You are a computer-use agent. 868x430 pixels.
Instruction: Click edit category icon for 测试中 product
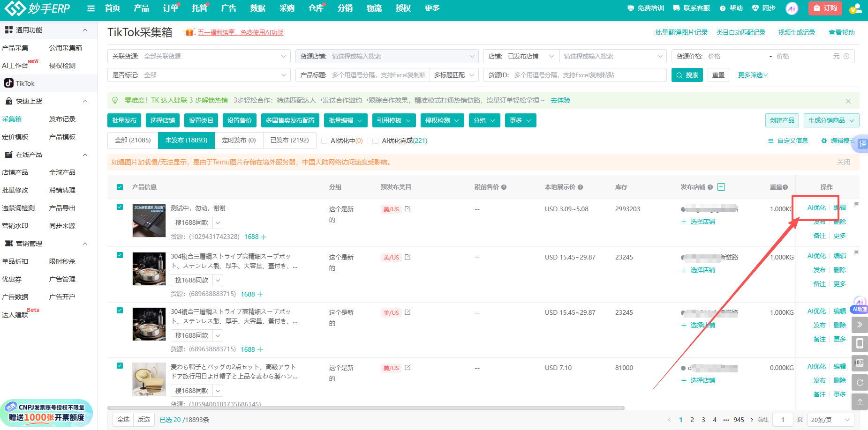coord(408,209)
